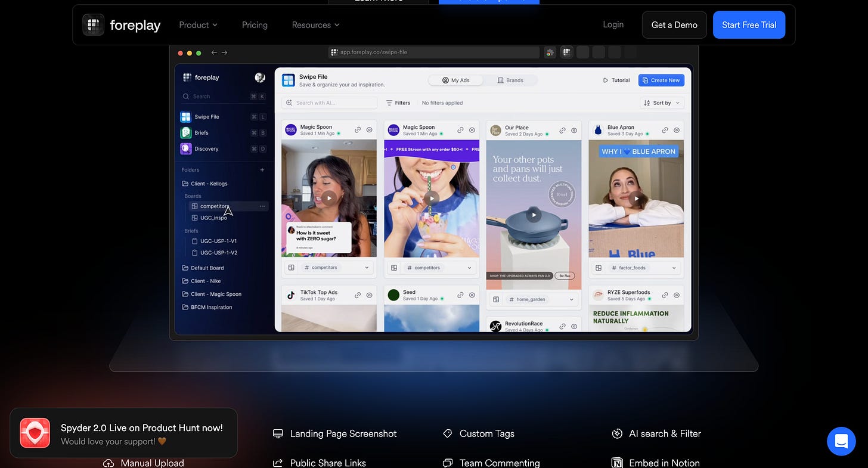Viewport: 868px width, 468px height.
Task: Click the foreplay logo in the site header
Action: 122,25
